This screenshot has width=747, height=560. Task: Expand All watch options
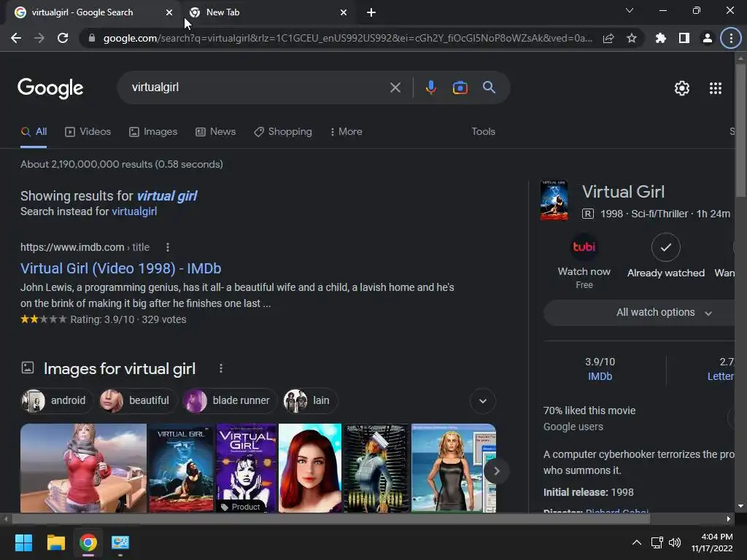coord(640,312)
